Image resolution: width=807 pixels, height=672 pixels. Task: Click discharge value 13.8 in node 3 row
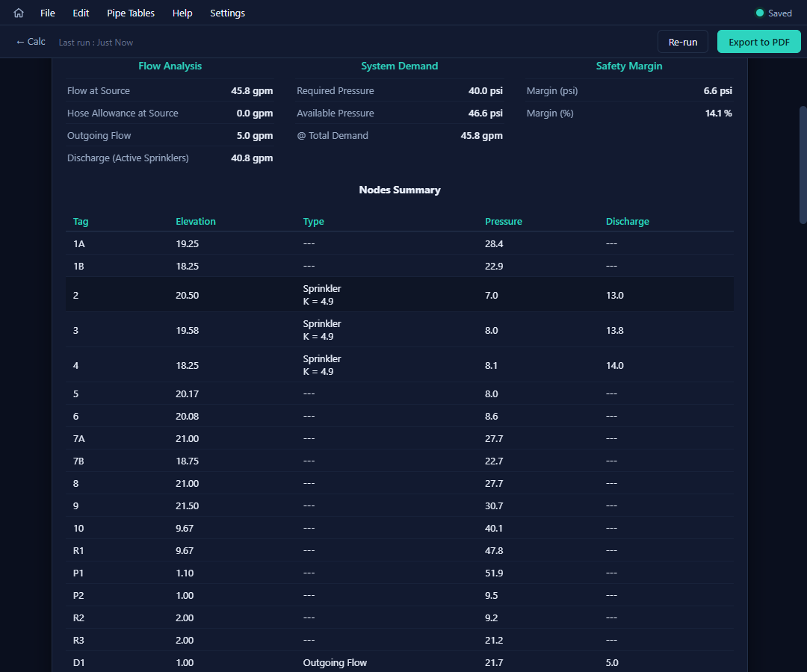614,331
